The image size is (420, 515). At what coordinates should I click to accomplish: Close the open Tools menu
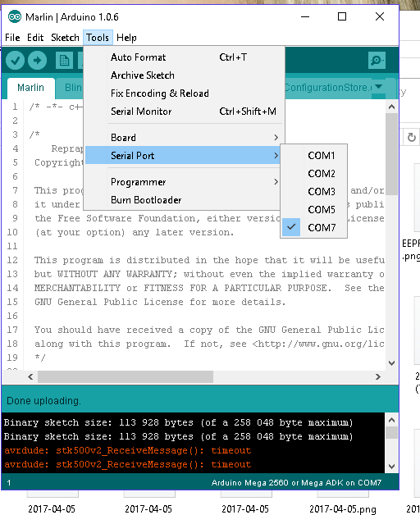point(98,38)
